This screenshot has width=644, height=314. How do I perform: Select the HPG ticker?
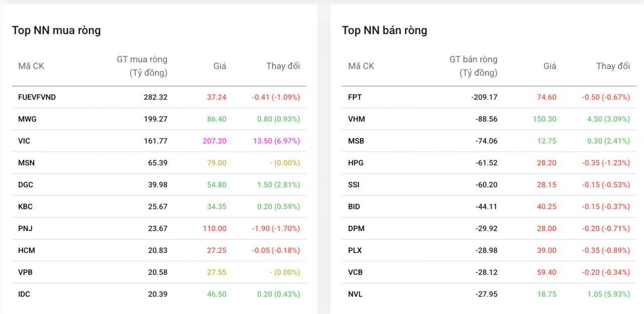coord(356,163)
